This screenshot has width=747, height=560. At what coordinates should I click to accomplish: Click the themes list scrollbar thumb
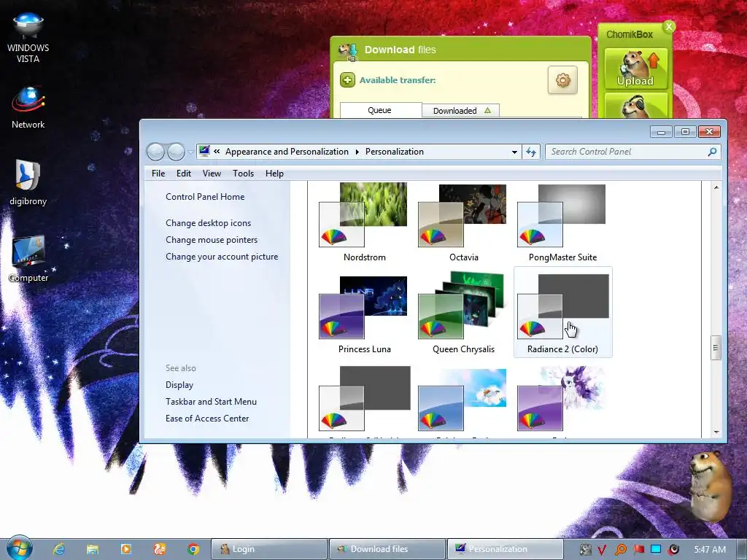(716, 348)
